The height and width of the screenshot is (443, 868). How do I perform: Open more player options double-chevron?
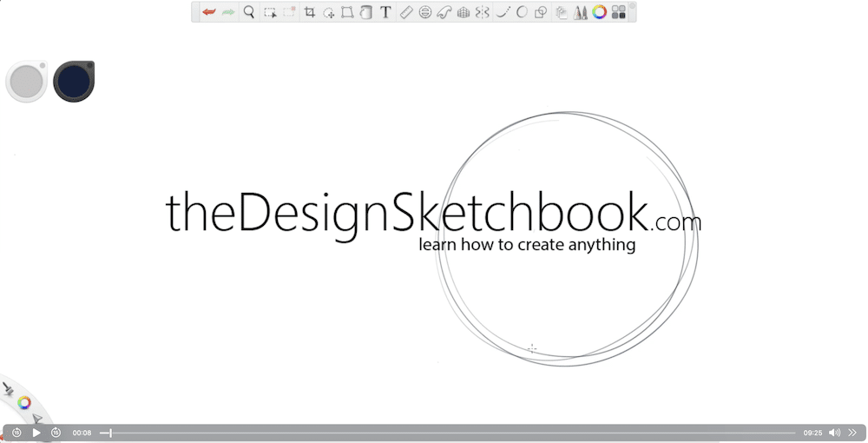click(x=852, y=433)
